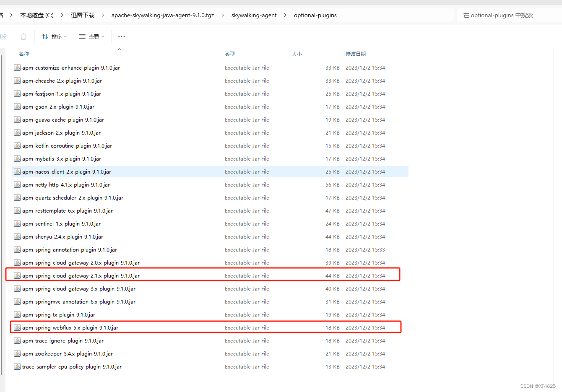Click the delete trash can toolbar icon
Screen dimensions: 562x392
(x=23, y=36)
